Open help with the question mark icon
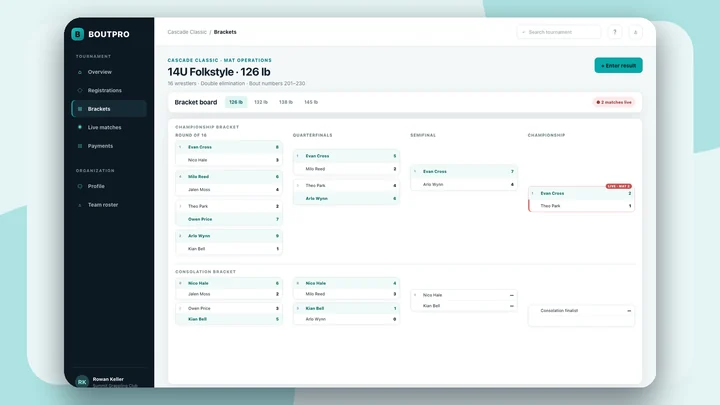Image resolution: width=720 pixels, height=405 pixels. (615, 32)
